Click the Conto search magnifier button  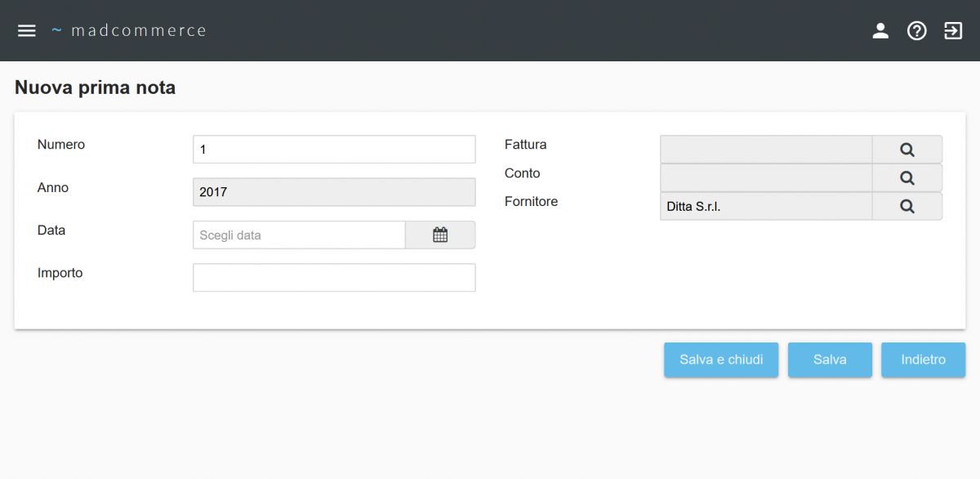coord(906,177)
